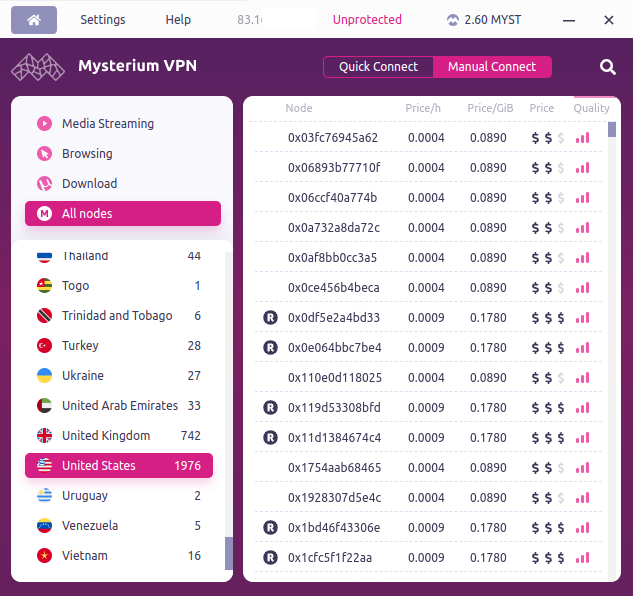Click the country list scrollbar thumb
Viewport: 633px width, 596px height.
(x=229, y=553)
